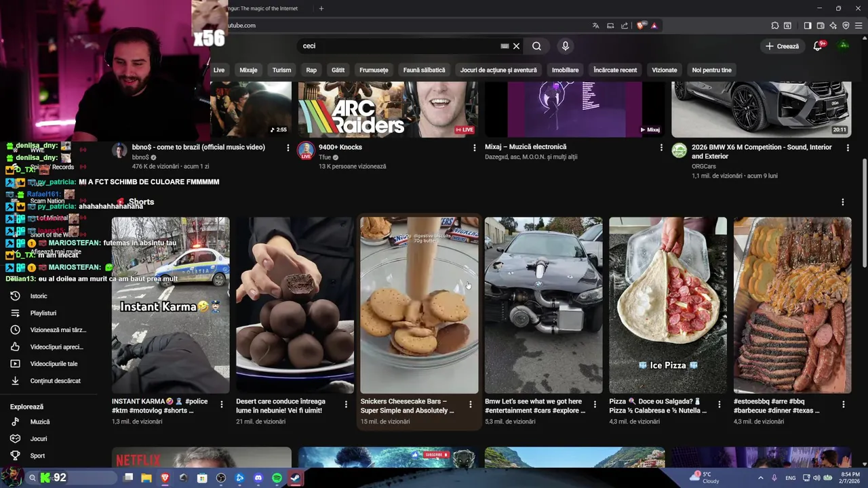This screenshot has width=868, height=488.
Task: Toggle the browser sidebar panel icon
Action: click(x=807, y=26)
